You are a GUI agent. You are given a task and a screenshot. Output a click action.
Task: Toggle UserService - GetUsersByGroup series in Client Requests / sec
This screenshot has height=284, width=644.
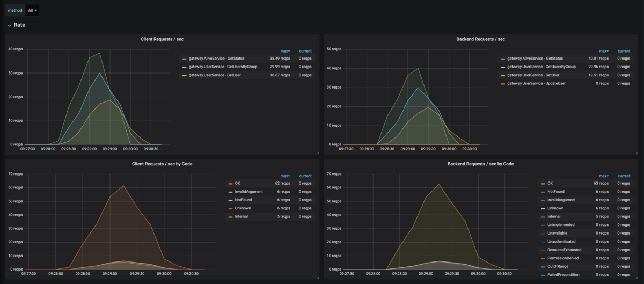click(x=223, y=67)
